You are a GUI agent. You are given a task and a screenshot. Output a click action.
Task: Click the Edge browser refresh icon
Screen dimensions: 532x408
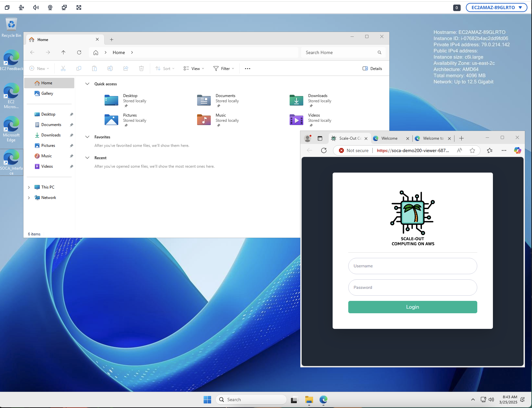324,150
